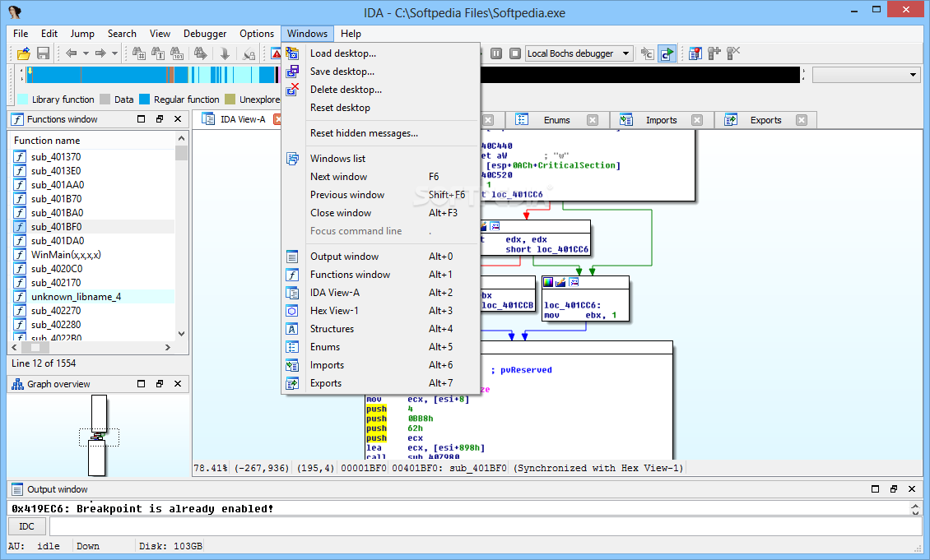Viewport: 930px width, 560px height.
Task: Select Exports Alt+7 menu entry
Action: pos(380,383)
